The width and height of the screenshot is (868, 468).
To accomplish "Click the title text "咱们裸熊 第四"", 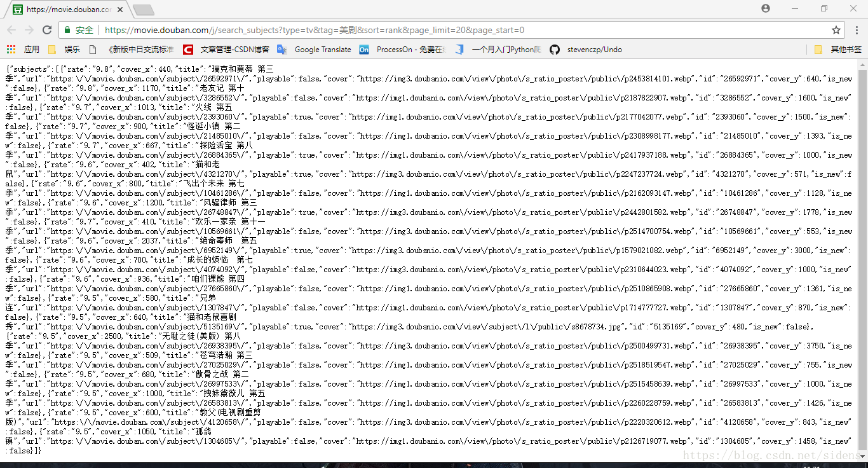I will [217, 279].
